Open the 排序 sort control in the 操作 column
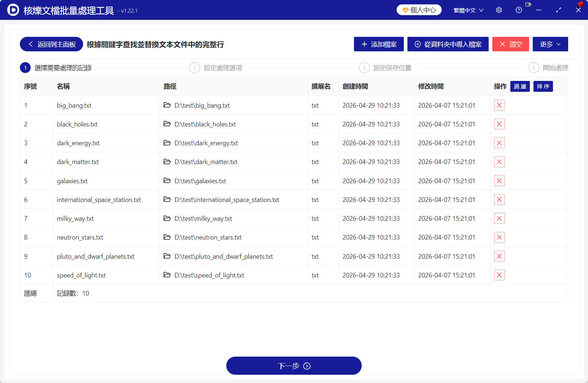Viewport: 588px width, 383px height. click(543, 86)
